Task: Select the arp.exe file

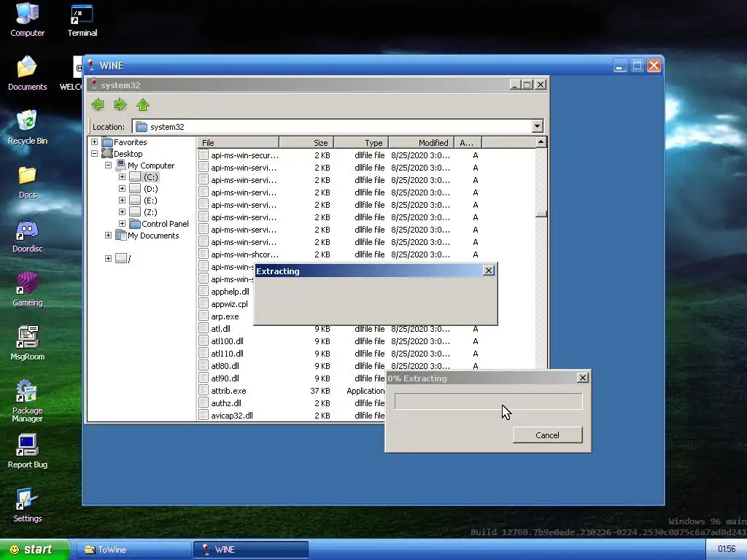Action: pyautogui.click(x=225, y=316)
